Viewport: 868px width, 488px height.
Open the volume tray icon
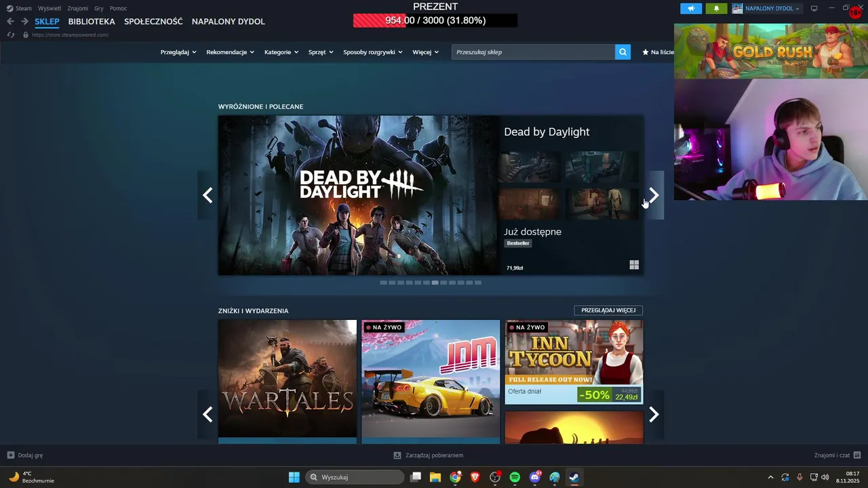point(825,477)
